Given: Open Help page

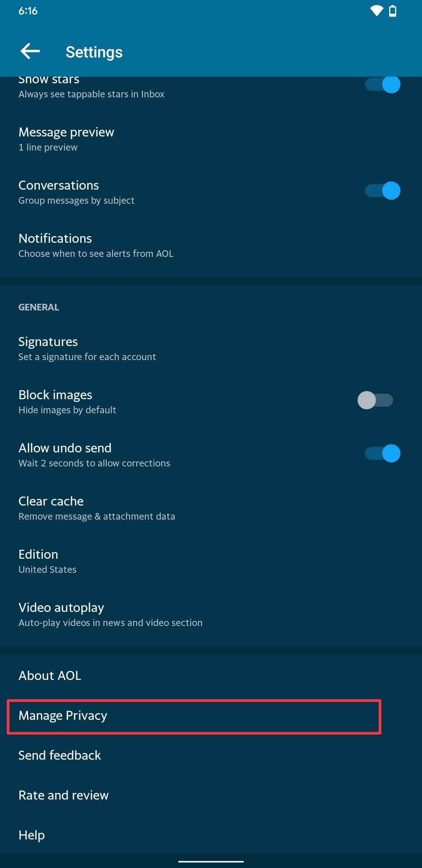Looking at the screenshot, I should coord(211,835).
